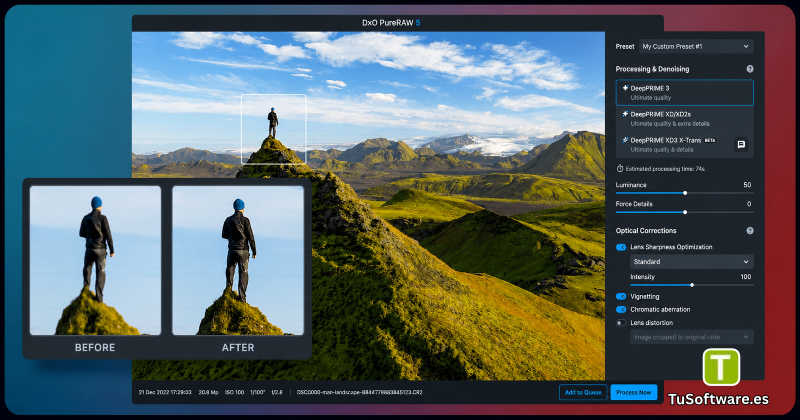Open the Preset dropdown My Custom Preset #1
Viewport: 800px width, 420px height.
[x=696, y=46]
